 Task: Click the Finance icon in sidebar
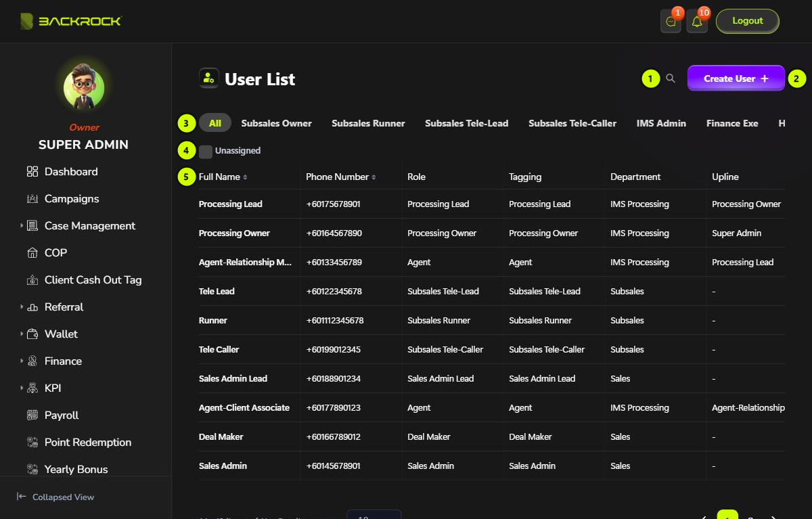click(x=32, y=361)
